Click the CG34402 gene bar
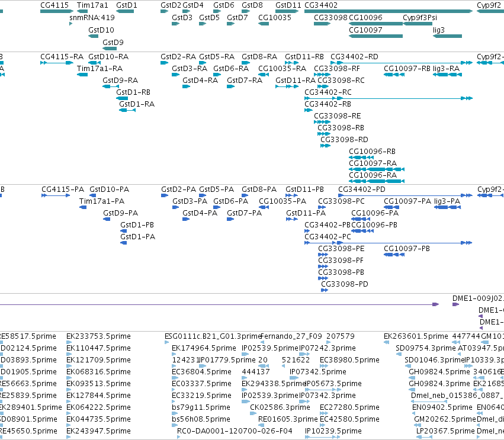The height and width of the screenshot is (440, 504). [x=389, y=11]
